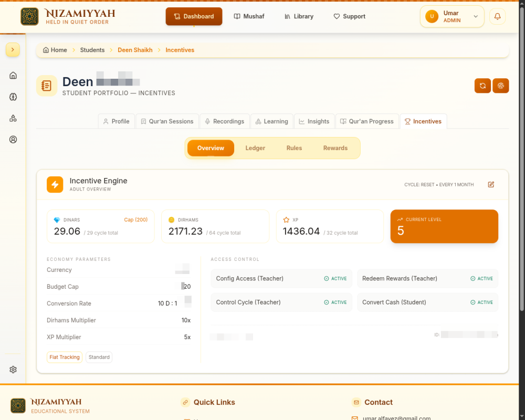
Task: Toggle Config Access (Teacher) active status
Action: pyautogui.click(x=335, y=279)
